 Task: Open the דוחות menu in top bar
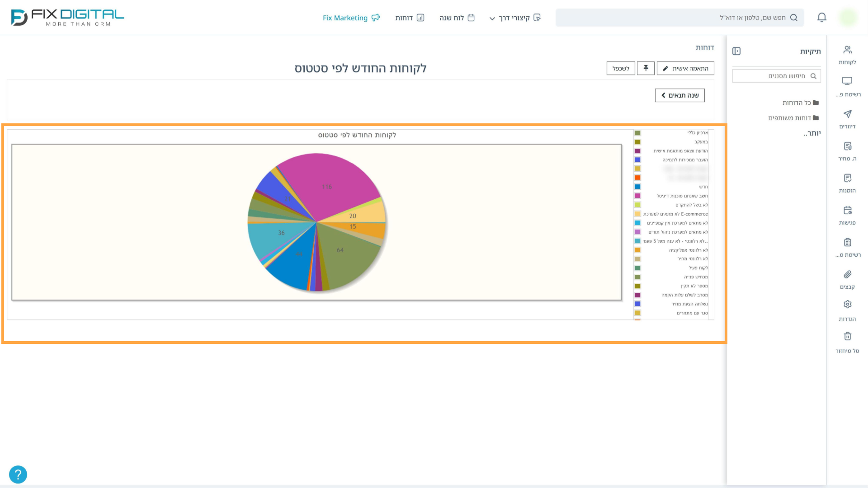[x=410, y=18]
